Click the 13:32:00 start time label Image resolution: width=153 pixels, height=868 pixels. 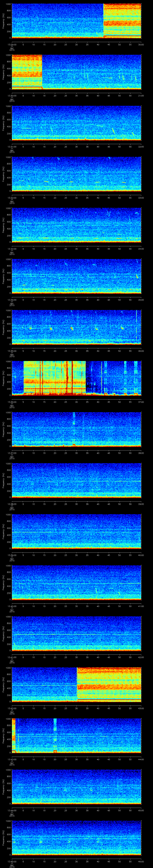12,198
